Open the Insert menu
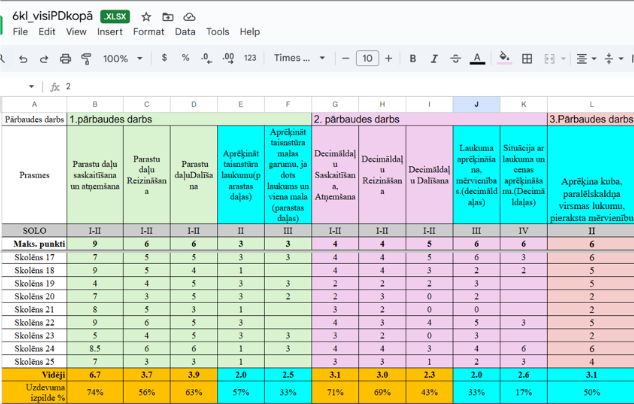 point(110,32)
